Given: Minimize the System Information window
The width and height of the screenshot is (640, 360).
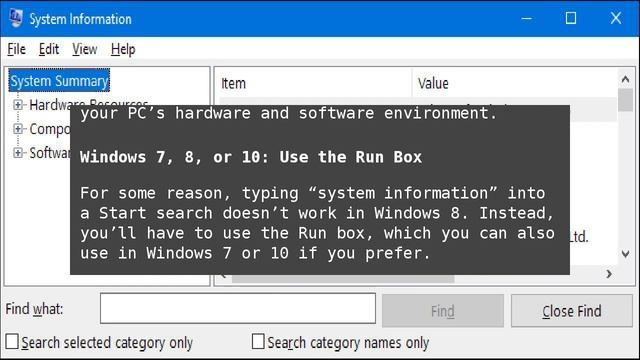Looking at the screenshot, I should tap(527, 18).
